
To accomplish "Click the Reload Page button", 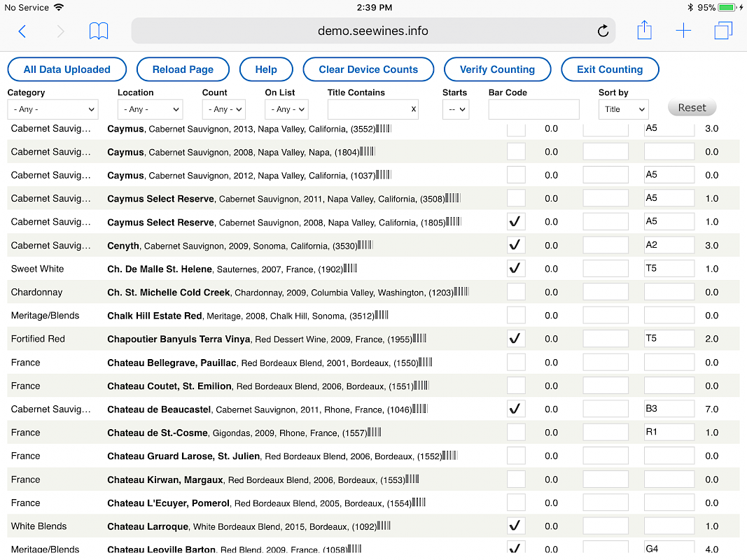I will pos(183,69).
